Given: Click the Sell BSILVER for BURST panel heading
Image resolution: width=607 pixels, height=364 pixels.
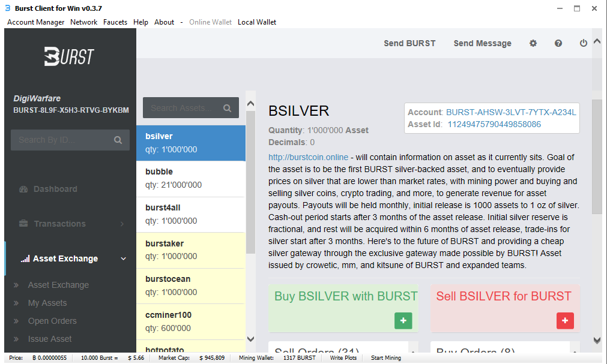Looking at the screenshot, I should [x=503, y=296].
